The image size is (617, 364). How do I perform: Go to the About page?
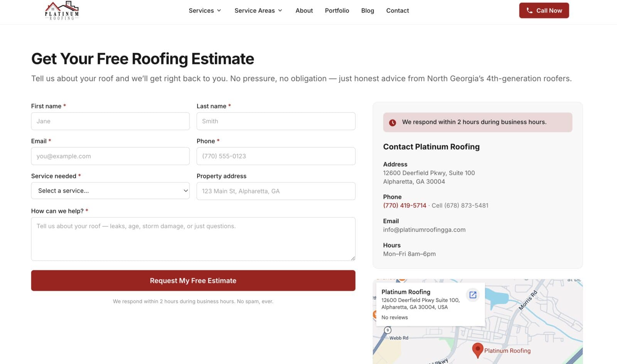coord(304,10)
